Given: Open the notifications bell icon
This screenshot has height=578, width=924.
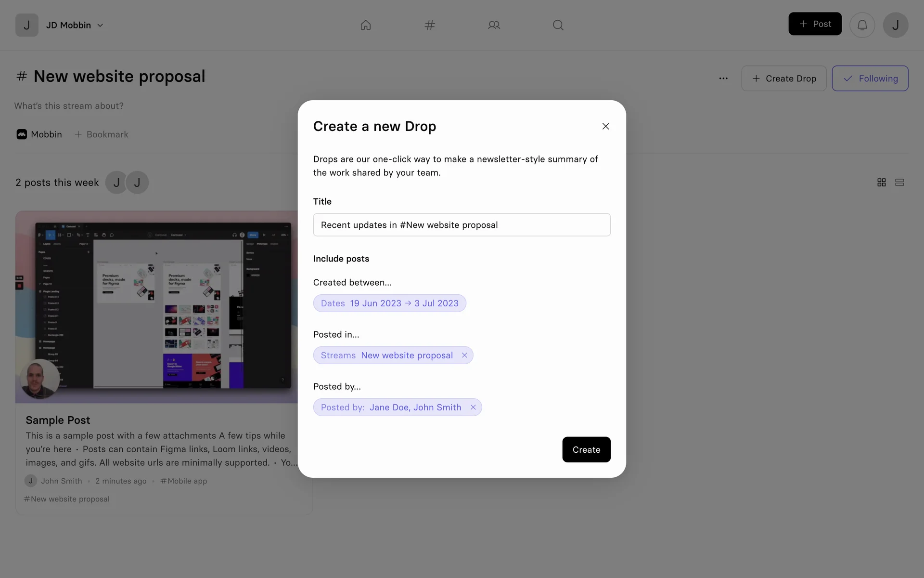Looking at the screenshot, I should coord(862,25).
